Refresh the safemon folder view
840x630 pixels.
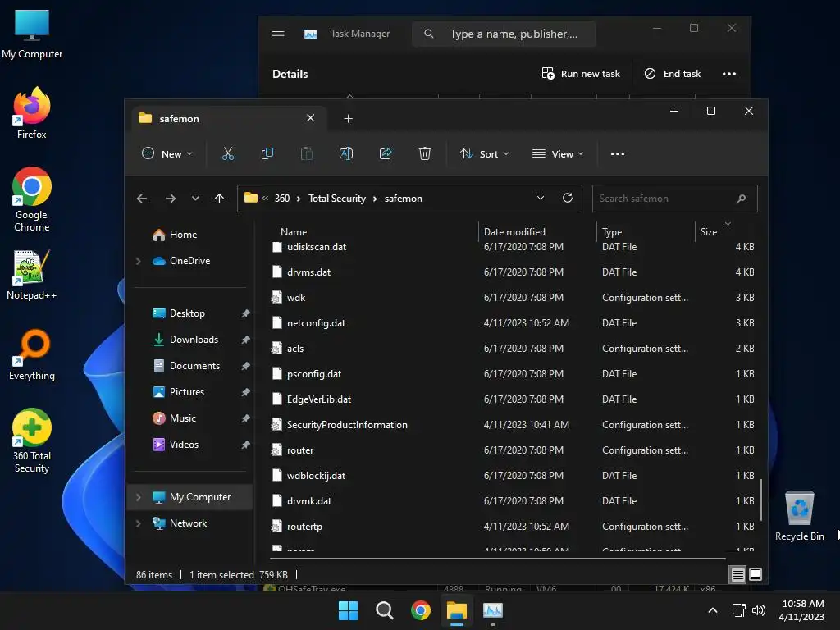[x=568, y=199]
